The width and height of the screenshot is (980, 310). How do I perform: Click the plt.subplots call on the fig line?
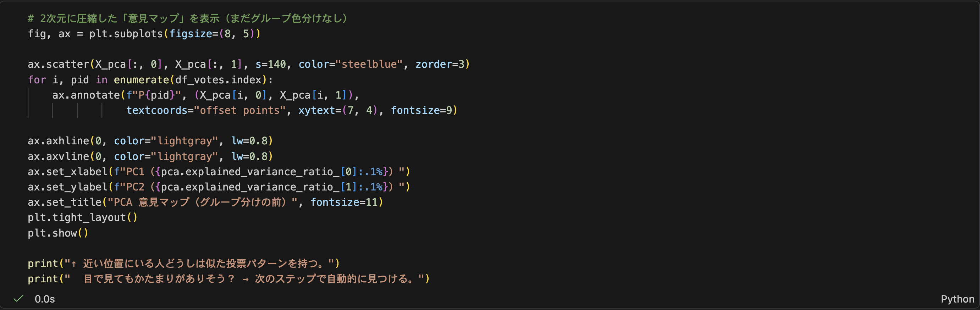coord(126,34)
